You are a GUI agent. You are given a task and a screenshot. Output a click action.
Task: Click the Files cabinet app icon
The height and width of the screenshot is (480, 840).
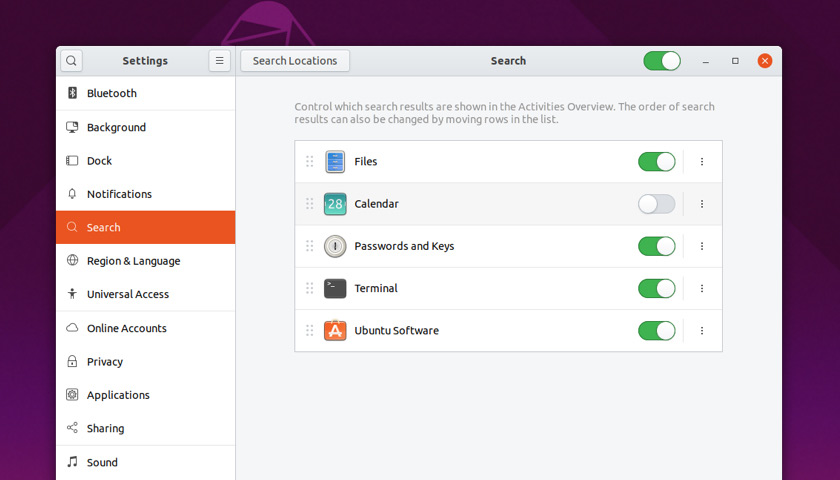pos(335,162)
